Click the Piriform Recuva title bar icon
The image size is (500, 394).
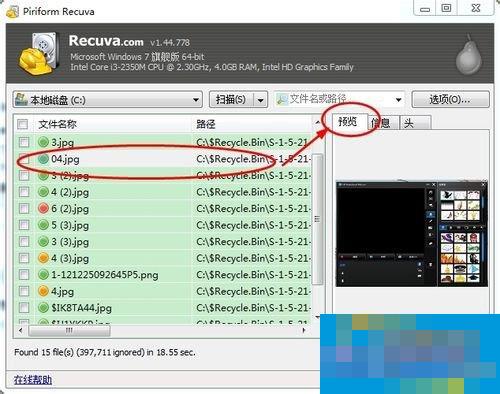(13, 11)
